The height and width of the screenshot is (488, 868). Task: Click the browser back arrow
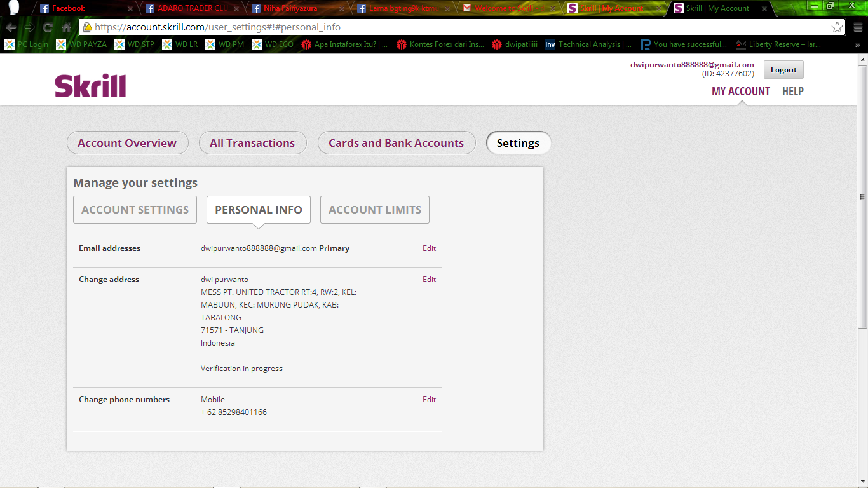tap(11, 27)
